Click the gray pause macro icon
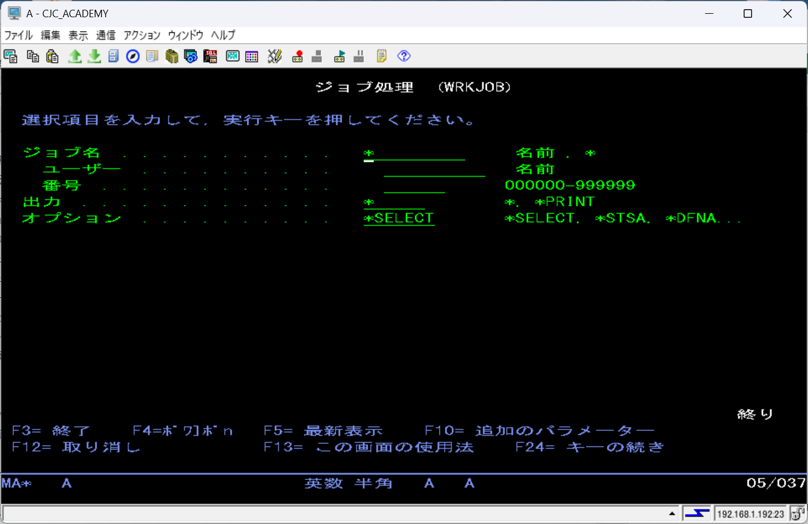Image resolution: width=808 pixels, height=524 pixels. tap(359, 56)
